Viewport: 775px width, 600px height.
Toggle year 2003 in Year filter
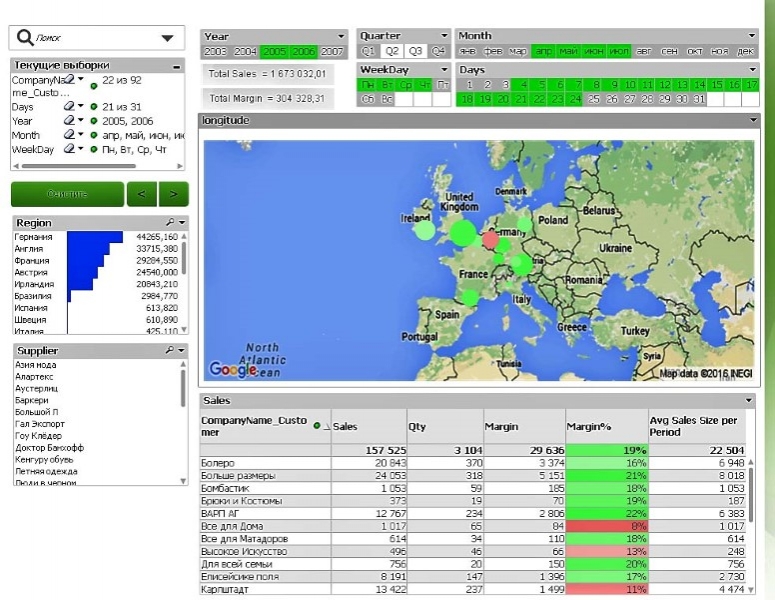click(x=215, y=51)
